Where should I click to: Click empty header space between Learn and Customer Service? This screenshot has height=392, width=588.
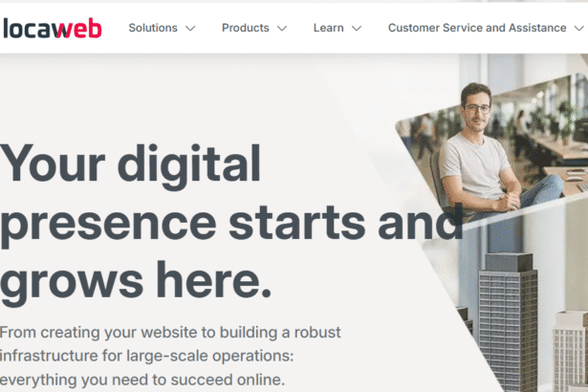[375, 28]
